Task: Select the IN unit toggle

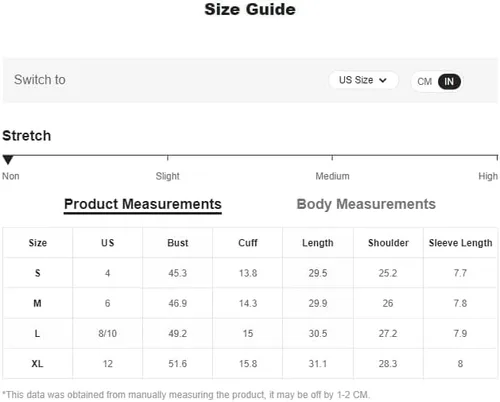Action: [x=449, y=82]
